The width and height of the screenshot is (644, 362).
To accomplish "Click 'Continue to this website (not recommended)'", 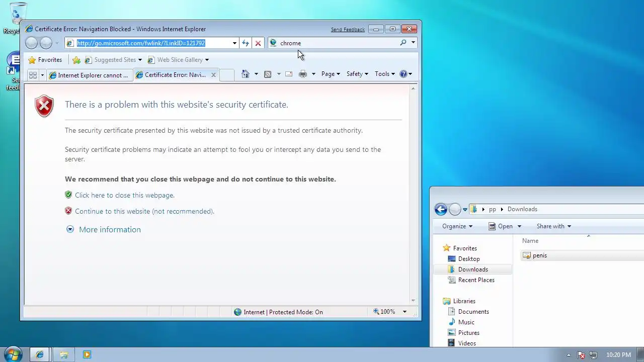I will (x=144, y=211).
